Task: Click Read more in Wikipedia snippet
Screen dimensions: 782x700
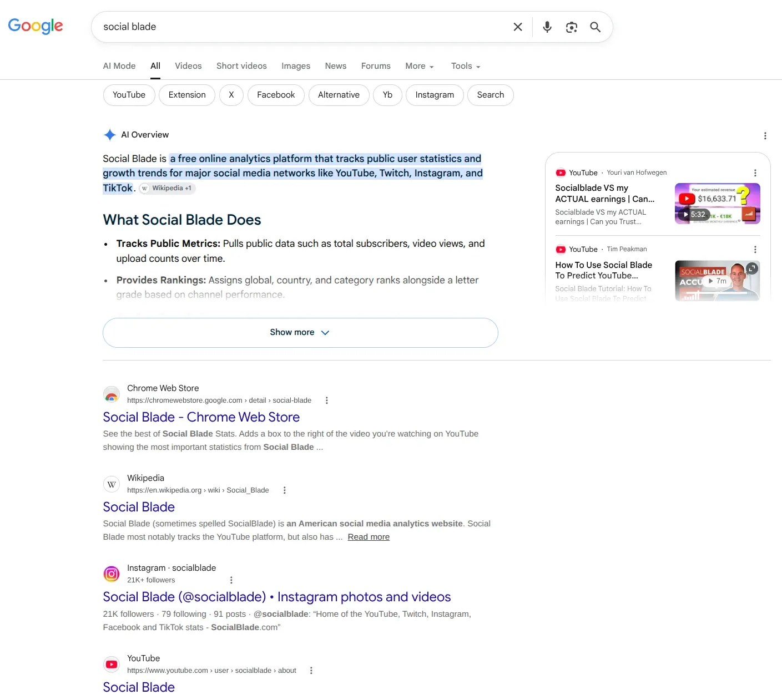Action: pos(369,537)
